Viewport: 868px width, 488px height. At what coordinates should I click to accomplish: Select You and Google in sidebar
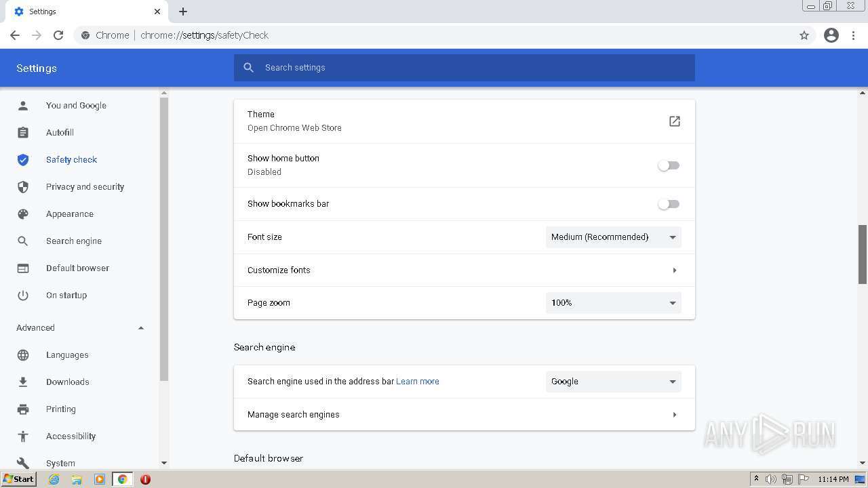tap(76, 106)
